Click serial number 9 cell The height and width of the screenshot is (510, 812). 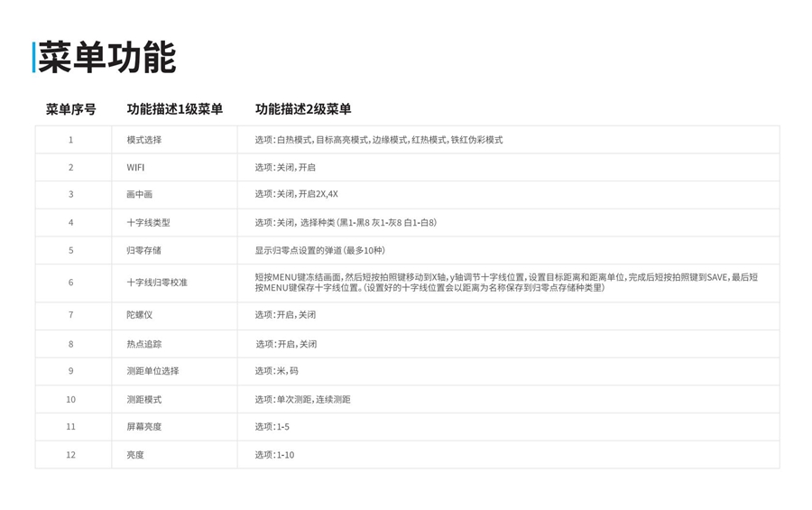coord(73,371)
